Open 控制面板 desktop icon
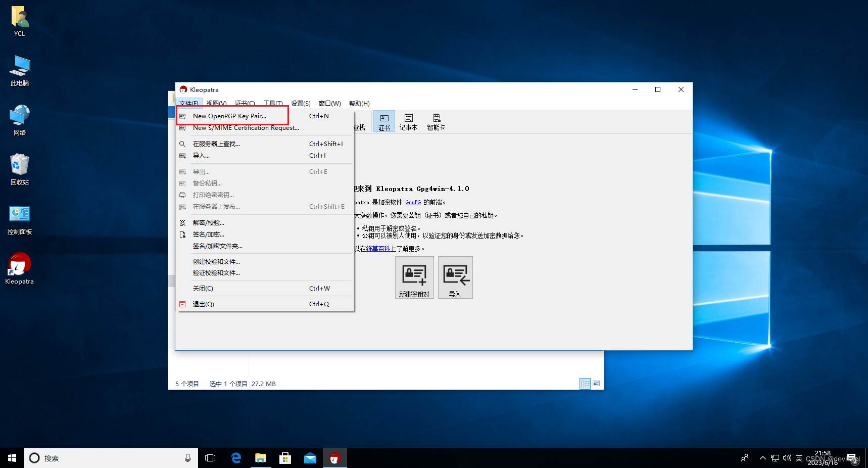868x468 pixels. coord(20,220)
